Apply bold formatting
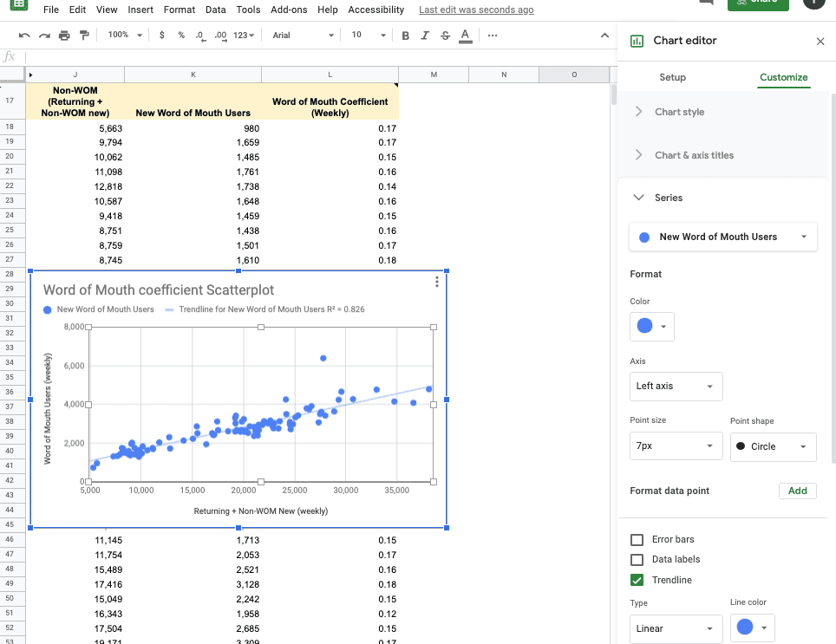 (405, 36)
